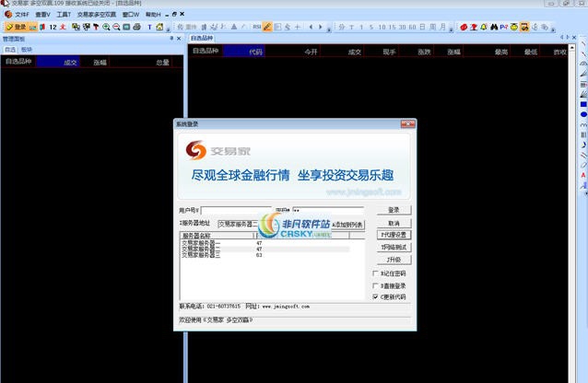Uncheck the 更新代码 checkbox
This screenshot has width=588, height=383.
pos(375,296)
